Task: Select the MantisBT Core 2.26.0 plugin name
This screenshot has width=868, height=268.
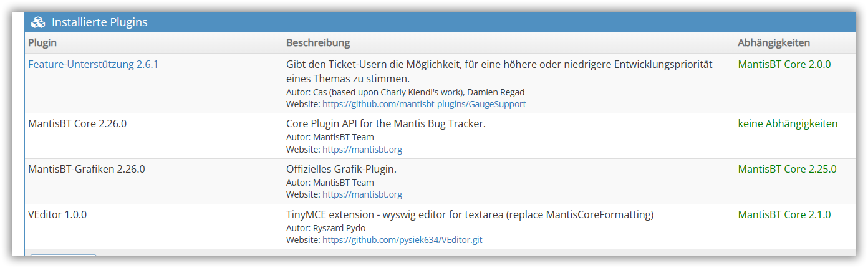Action: click(x=77, y=123)
